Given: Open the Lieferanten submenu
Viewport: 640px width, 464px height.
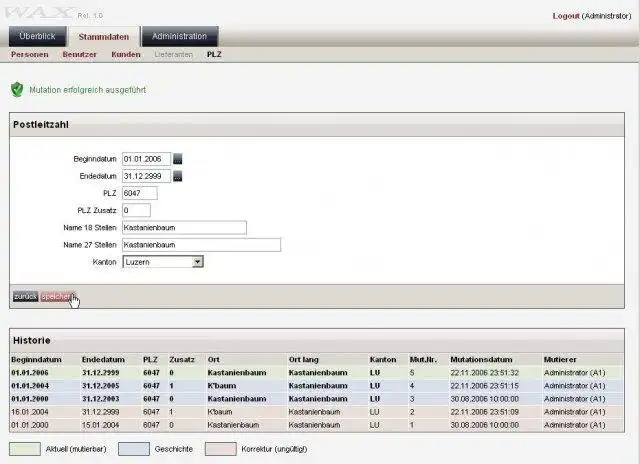Looking at the screenshot, I should [173, 55].
